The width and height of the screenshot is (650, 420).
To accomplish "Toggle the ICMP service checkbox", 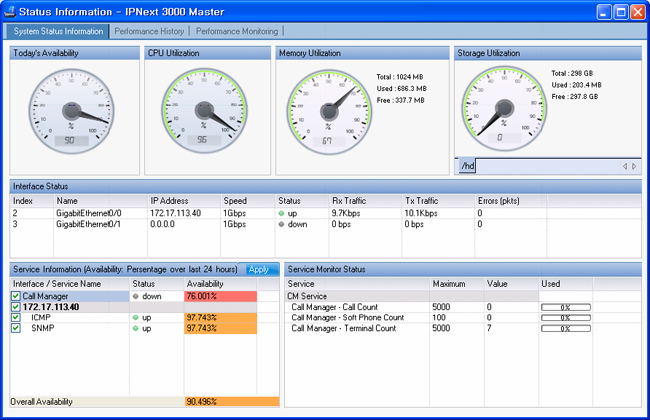I will coord(15,317).
